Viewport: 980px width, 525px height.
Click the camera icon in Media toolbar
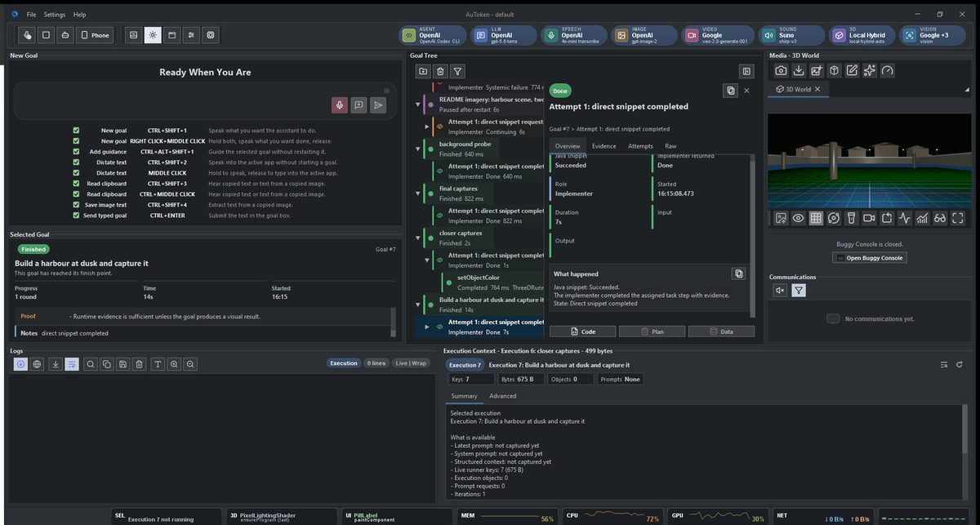click(x=781, y=71)
